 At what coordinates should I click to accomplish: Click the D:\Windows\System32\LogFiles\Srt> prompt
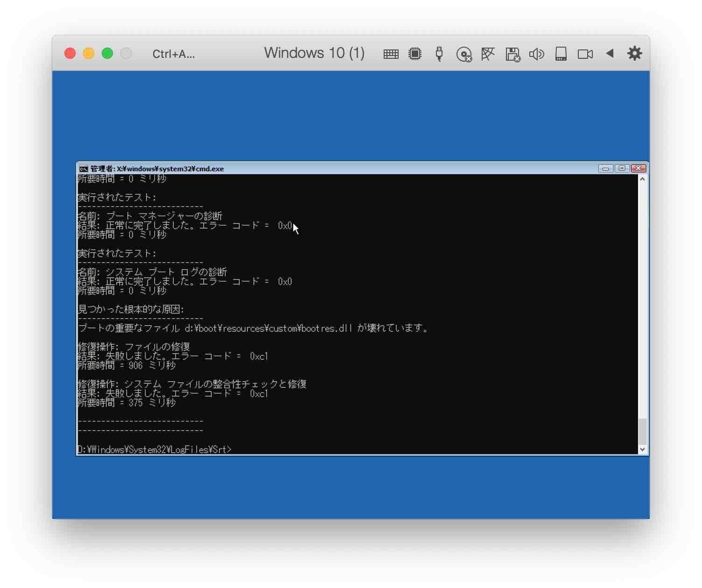click(x=154, y=449)
